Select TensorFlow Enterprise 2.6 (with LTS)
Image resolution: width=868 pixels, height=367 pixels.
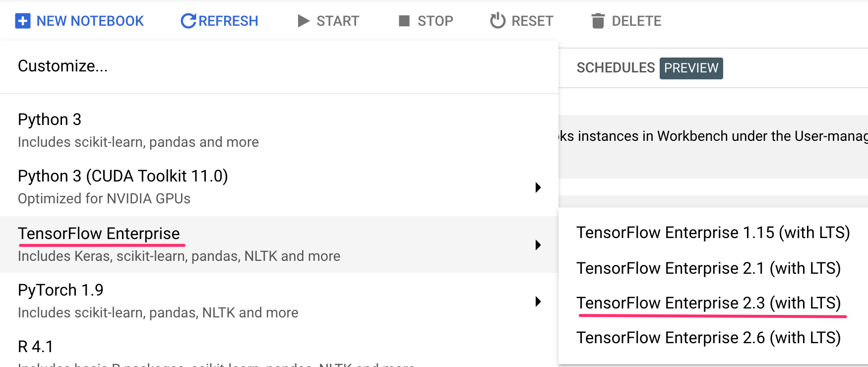pos(708,338)
